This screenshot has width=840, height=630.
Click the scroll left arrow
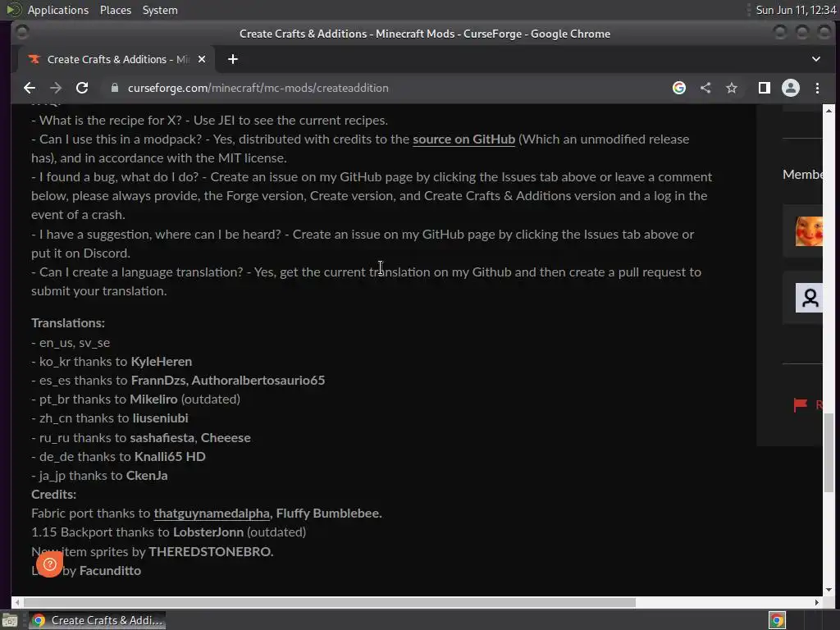(x=16, y=602)
